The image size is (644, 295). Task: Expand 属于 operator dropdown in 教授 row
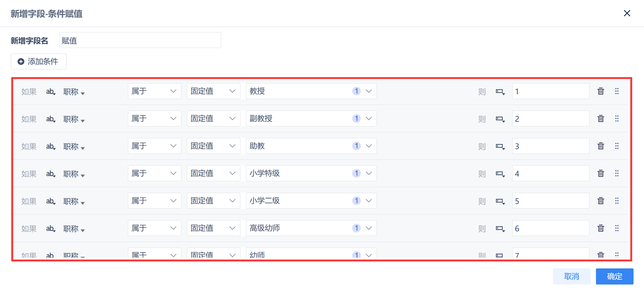pos(154,91)
